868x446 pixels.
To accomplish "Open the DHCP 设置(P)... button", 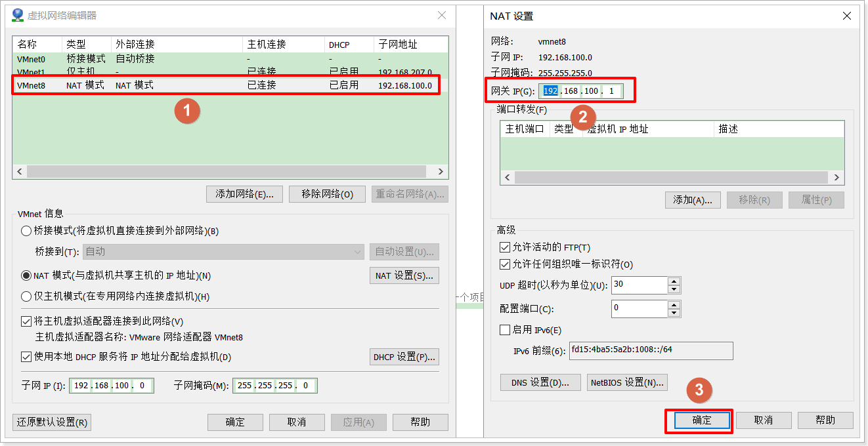I will pos(404,357).
